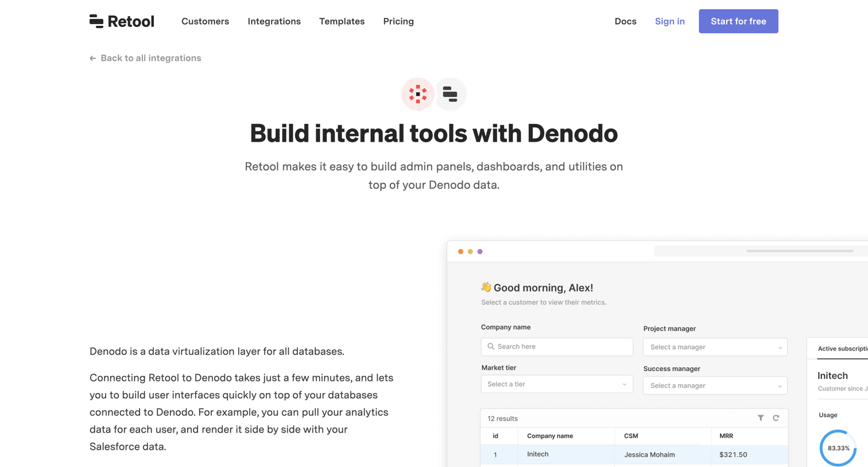Viewport: 868px width, 467px height.
Task: Click the CSM column header
Action: tap(631, 436)
